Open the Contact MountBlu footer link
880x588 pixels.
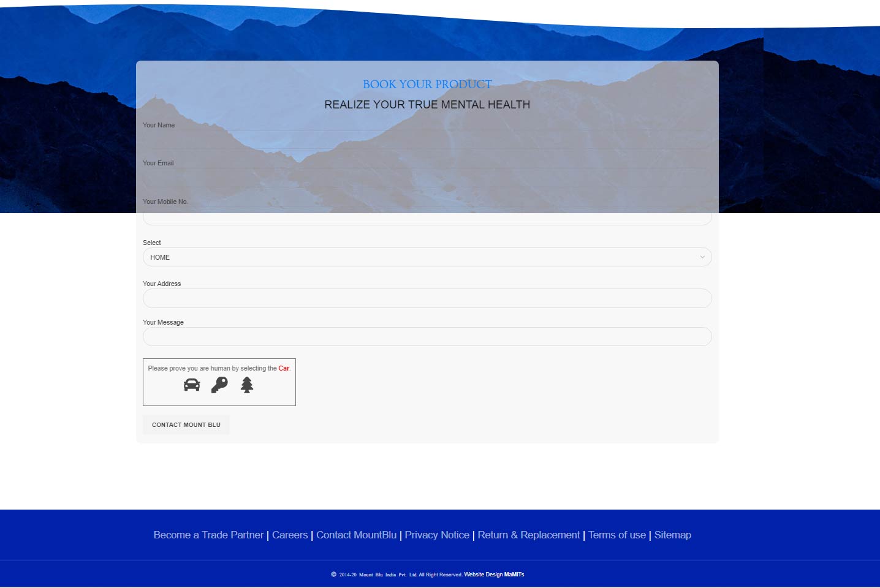[356, 535]
